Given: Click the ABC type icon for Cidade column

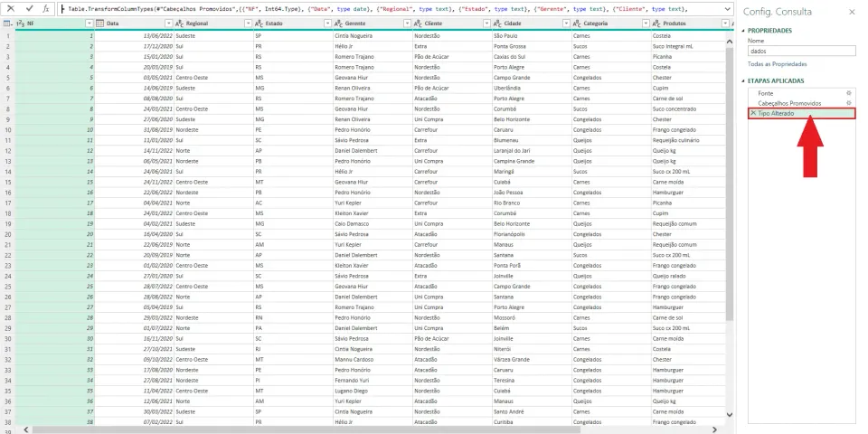Looking at the screenshot, I should [x=498, y=24].
